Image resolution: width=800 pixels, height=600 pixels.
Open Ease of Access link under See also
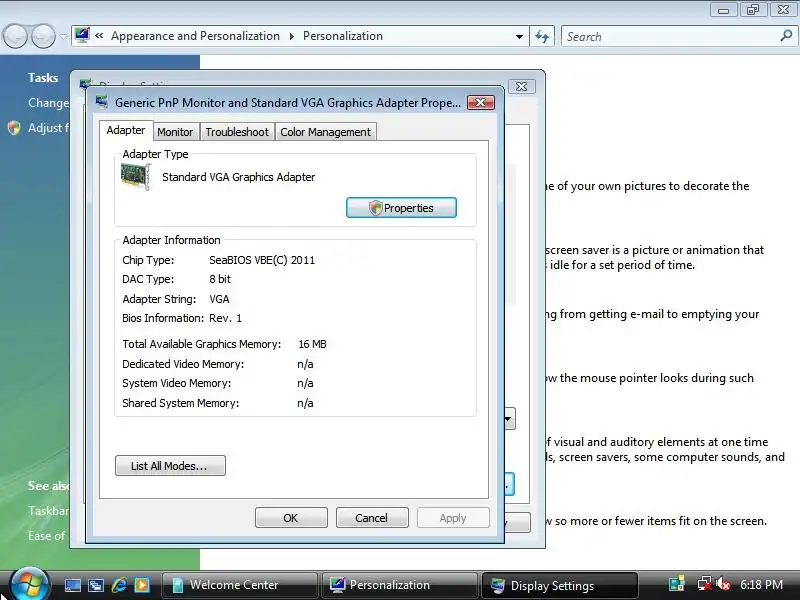click(x=47, y=536)
